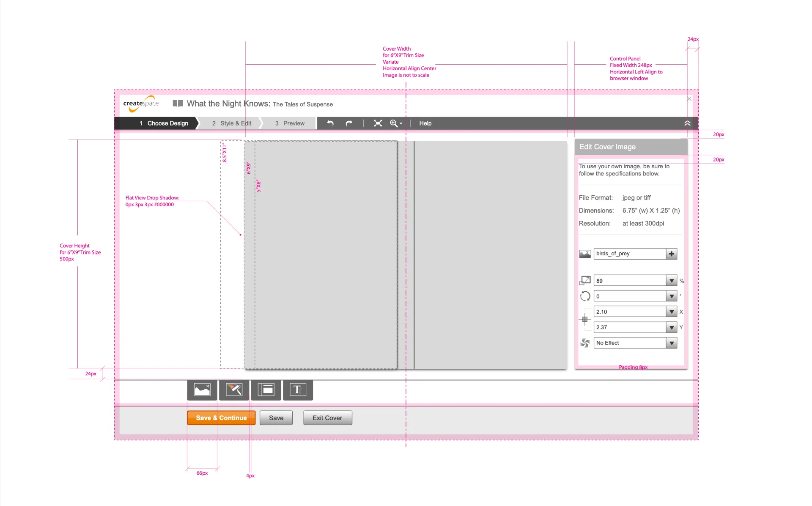Select the cover image tool icon

click(x=202, y=390)
